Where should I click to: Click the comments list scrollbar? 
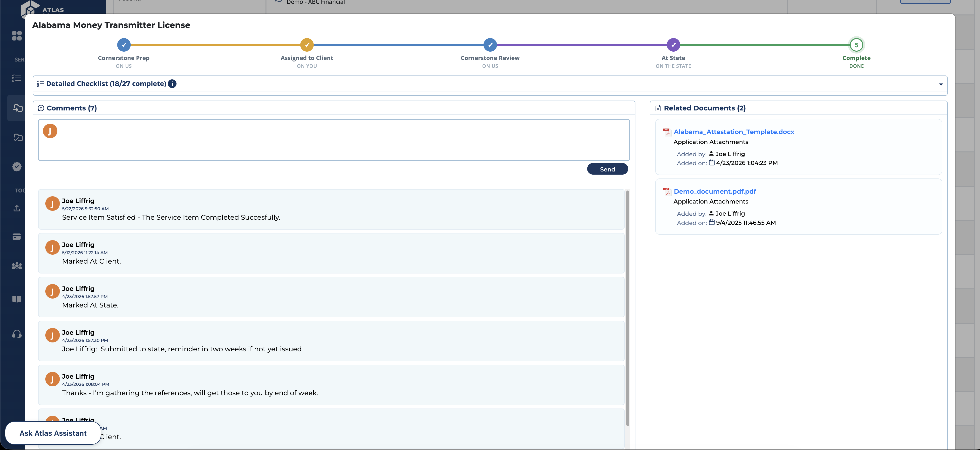627,308
